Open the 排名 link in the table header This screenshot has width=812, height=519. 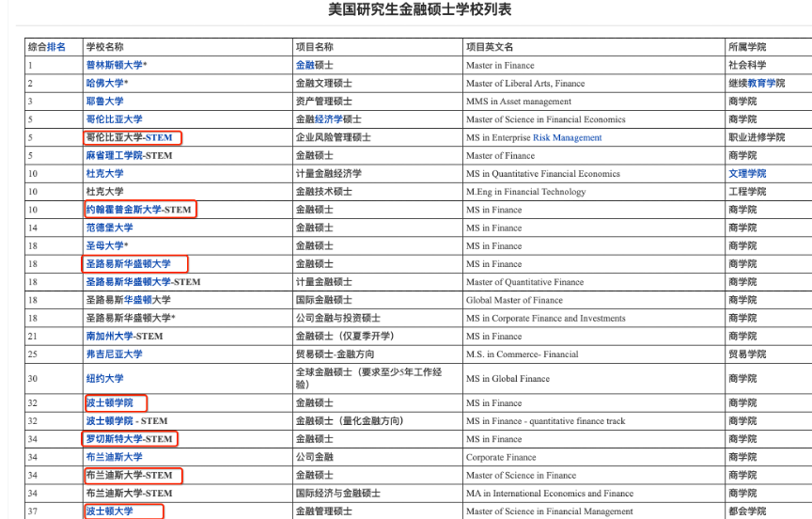pyautogui.click(x=56, y=47)
